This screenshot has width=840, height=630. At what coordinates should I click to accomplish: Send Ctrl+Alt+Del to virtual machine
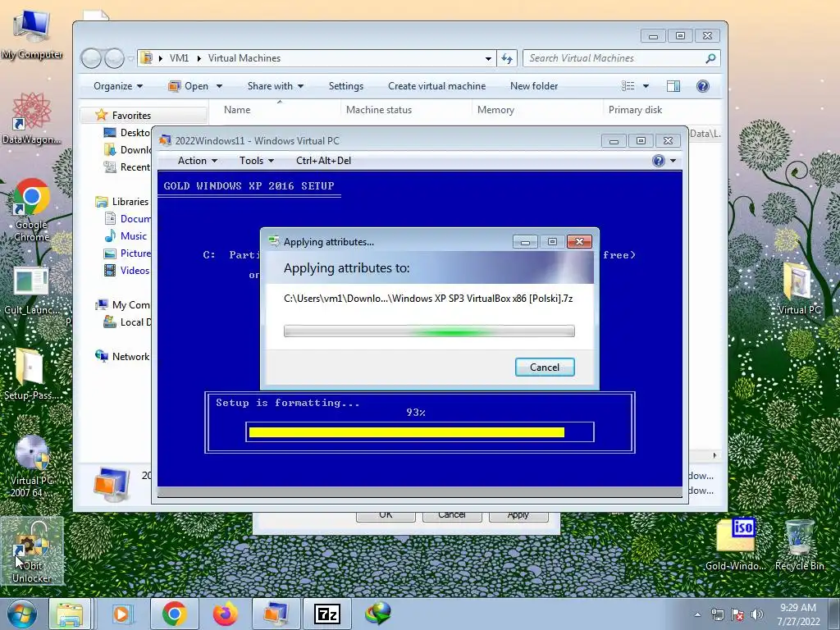point(323,161)
